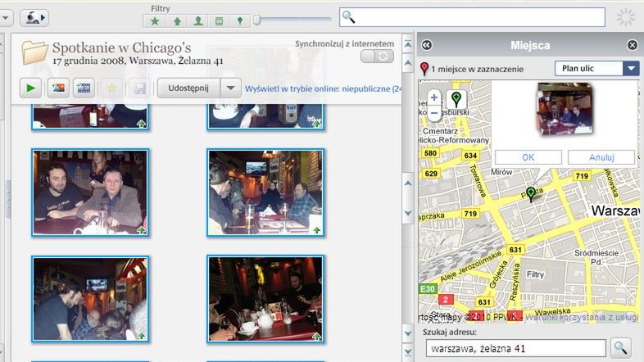
Task: Select the album date line '17 grudnia 2008, Warszawa, Żelazna 41'
Action: click(138, 61)
